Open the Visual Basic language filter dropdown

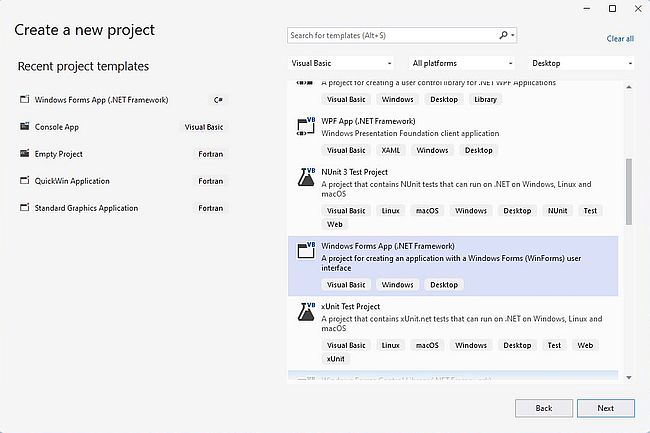point(340,63)
